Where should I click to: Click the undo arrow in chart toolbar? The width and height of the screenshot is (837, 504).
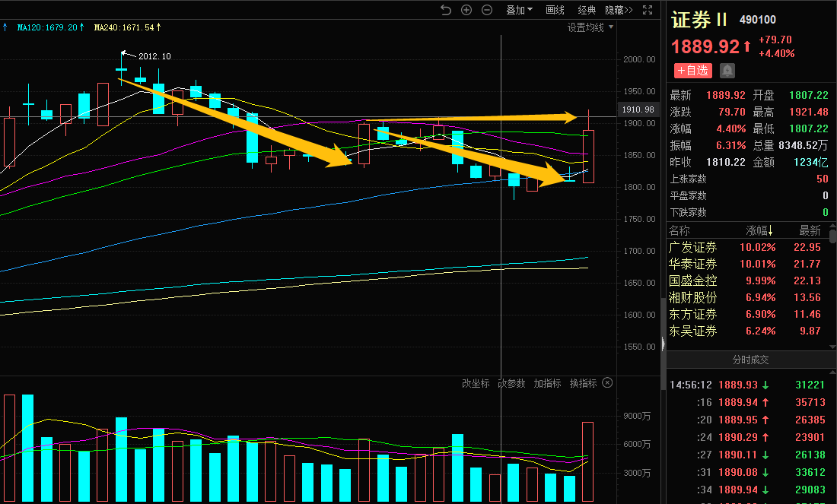pos(446,10)
